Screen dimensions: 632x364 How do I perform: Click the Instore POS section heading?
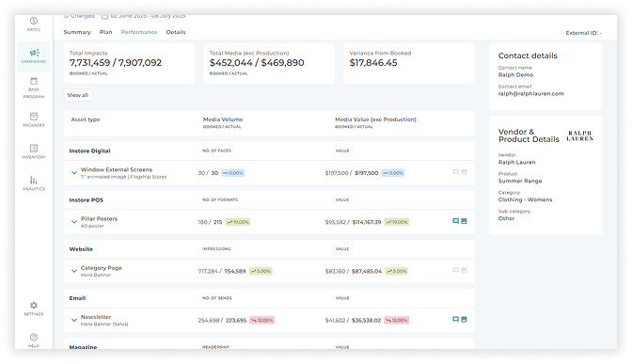(86, 200)
